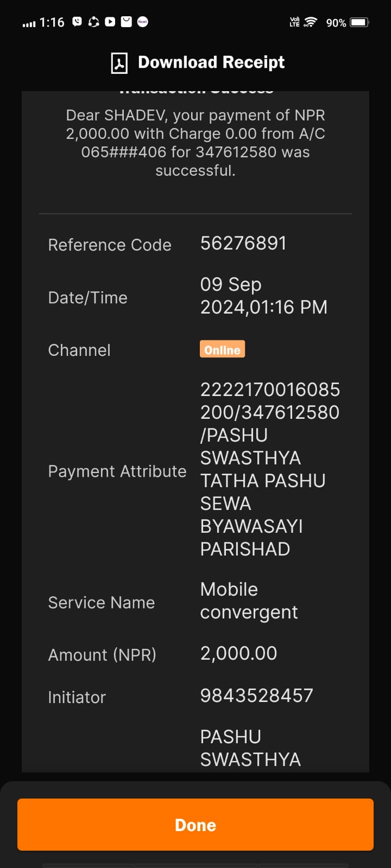Screen dimensions: 391x868
Task: Tap the PDF download receipt icon
Action: pyautogui.click(x=119, y=63)
